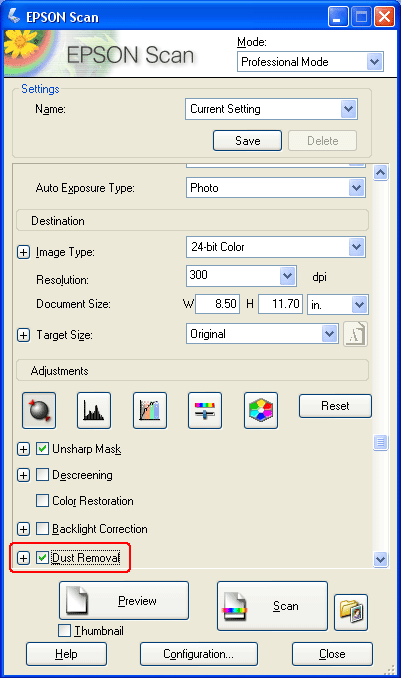Uncheck the Unsharp Mask checkbox
The image size is (401, 678).
click(42, 449)
